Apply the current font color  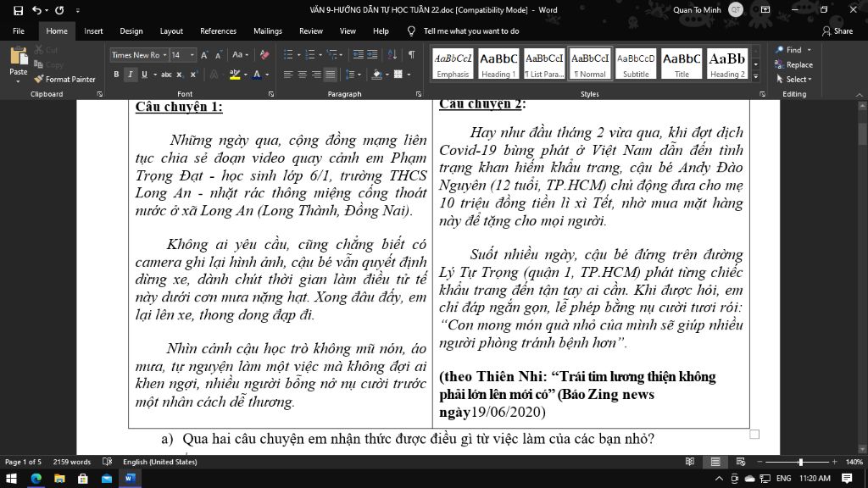click(257, 75)
